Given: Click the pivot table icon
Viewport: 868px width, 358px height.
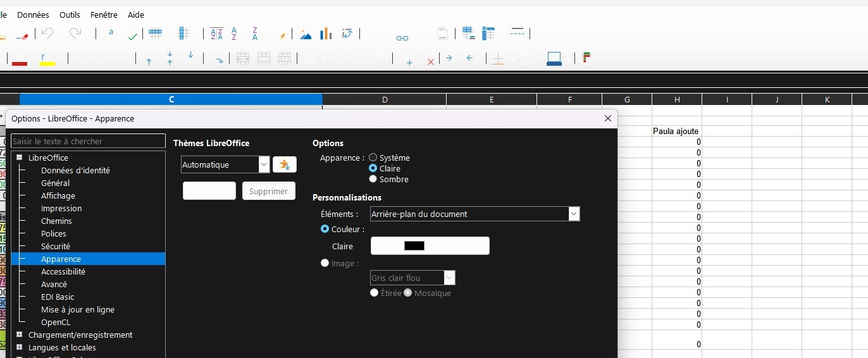Looking at the screenshot, I should (347, 34).
